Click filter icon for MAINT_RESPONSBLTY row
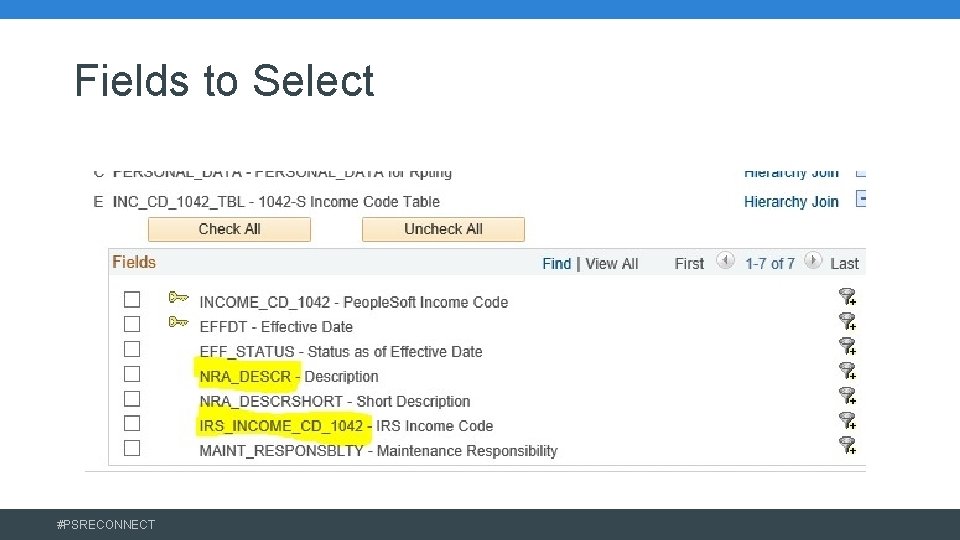960x540 pixels. coord(847,445)
